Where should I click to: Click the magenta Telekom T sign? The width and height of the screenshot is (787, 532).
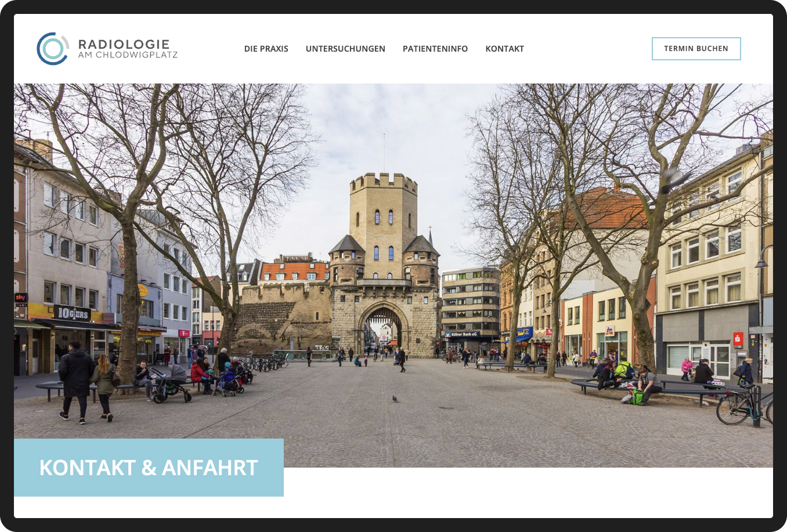183,334
